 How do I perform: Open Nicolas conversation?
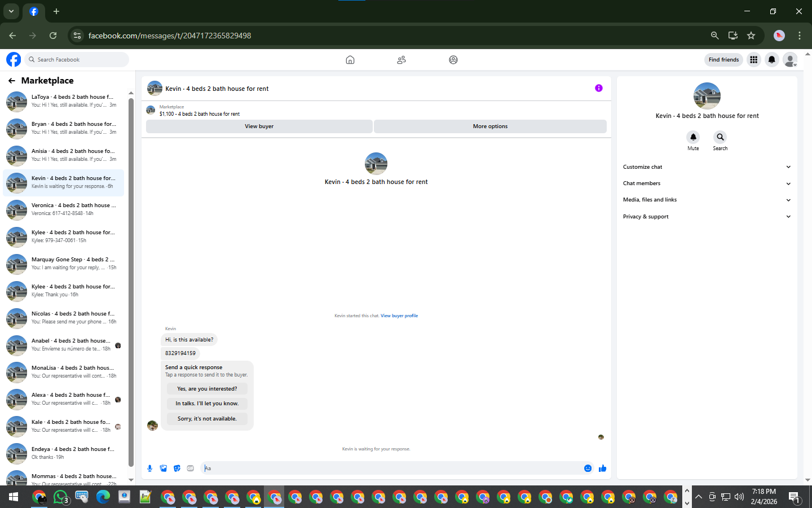tap(64, 318)
